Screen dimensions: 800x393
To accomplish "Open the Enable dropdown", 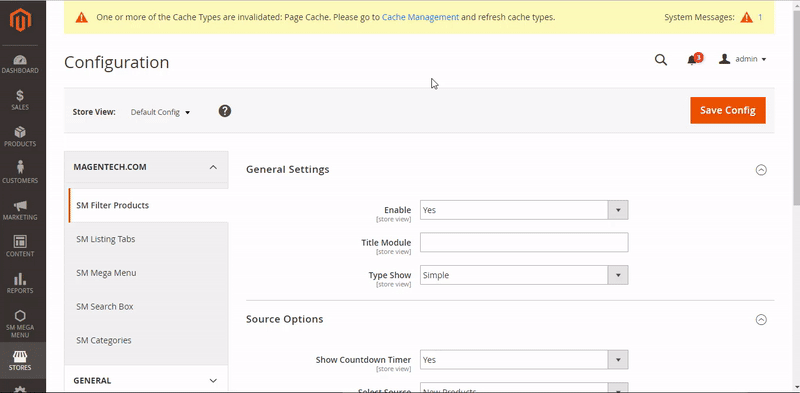I will [524, 210].
